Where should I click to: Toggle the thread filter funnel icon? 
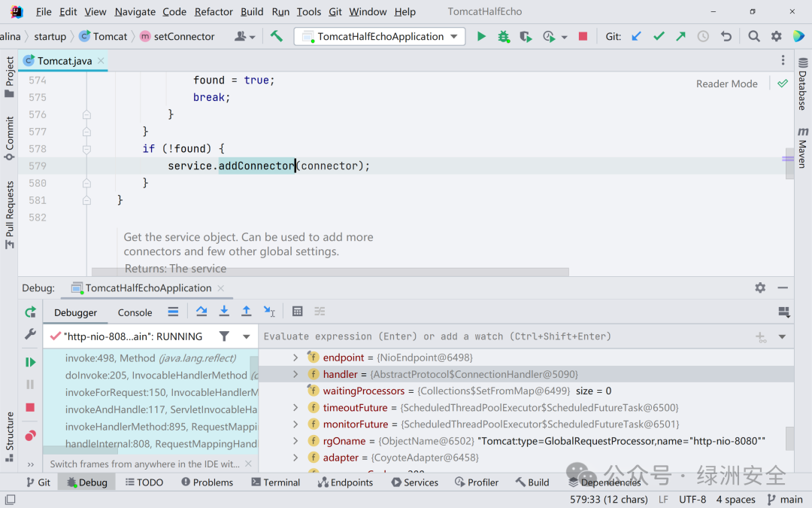(x=224, y=336)
